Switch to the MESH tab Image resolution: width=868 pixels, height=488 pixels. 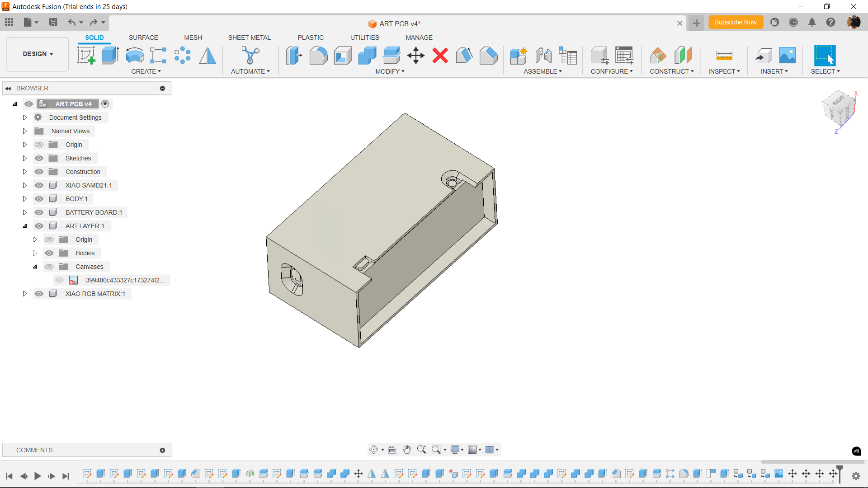click(x=193, y=38)
